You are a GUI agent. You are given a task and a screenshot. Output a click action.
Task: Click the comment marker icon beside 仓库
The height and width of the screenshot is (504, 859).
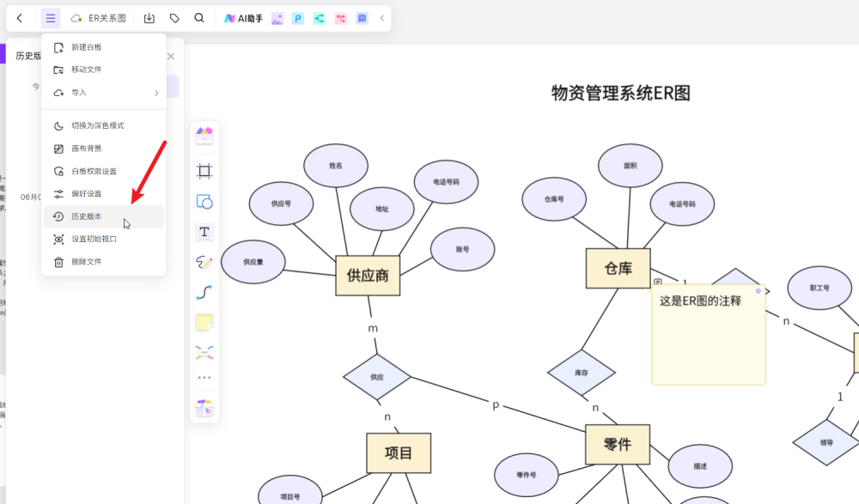point(658,282)
